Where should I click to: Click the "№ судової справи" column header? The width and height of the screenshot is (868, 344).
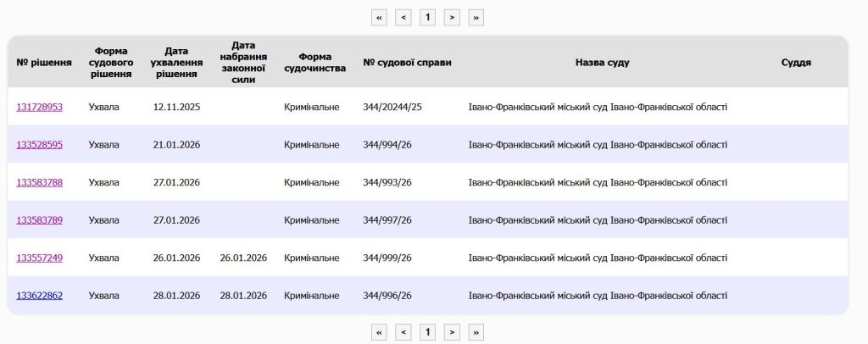tap(407, 63)
